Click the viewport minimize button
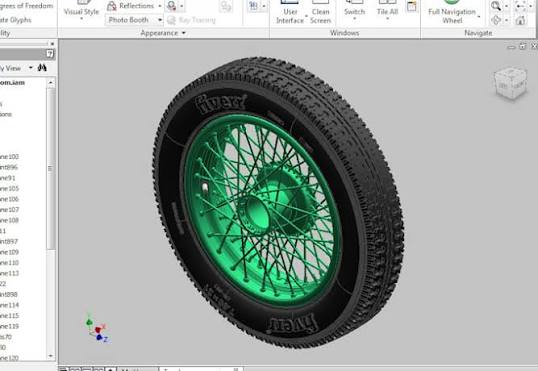This screenshot has height=371, width=538. 511,47
